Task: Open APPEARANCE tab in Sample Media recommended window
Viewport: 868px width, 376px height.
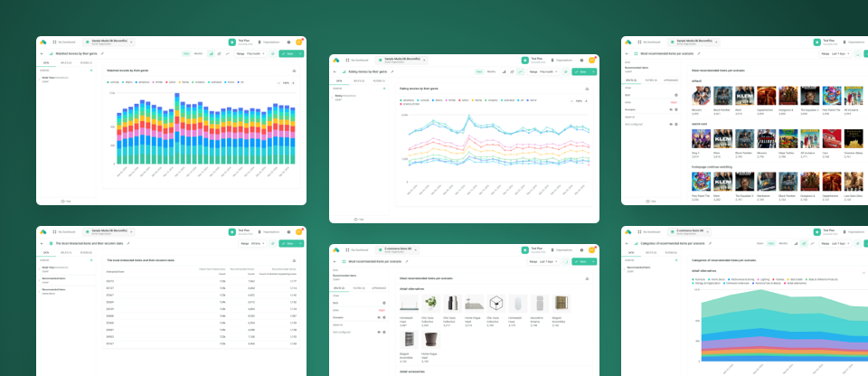Action: point(672,80)
